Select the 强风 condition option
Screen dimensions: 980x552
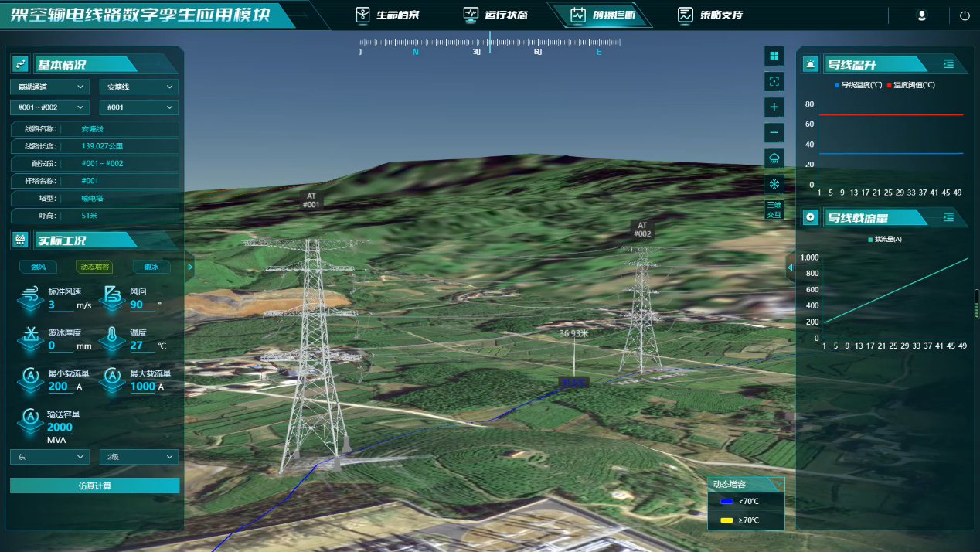(x=38, y=267)
